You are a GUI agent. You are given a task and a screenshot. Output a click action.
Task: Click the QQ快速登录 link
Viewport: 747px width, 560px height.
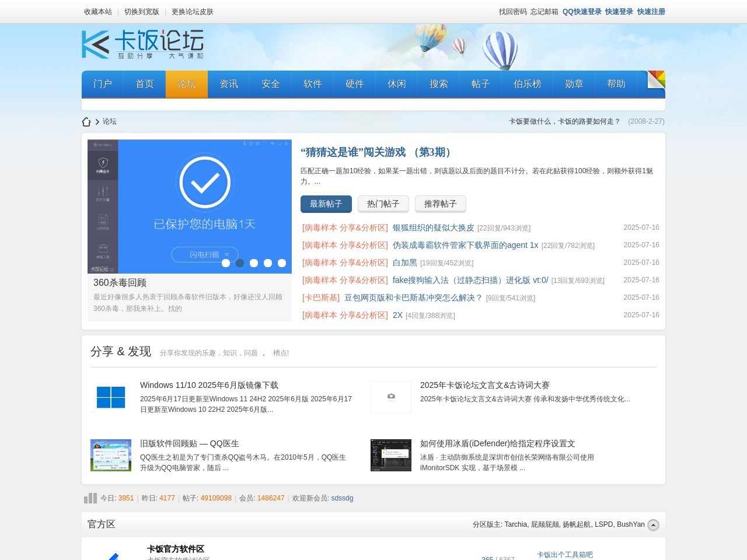coord(581,12)
